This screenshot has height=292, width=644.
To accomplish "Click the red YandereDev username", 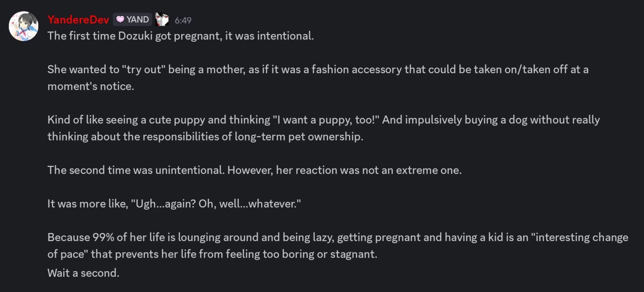I will 78,20.
